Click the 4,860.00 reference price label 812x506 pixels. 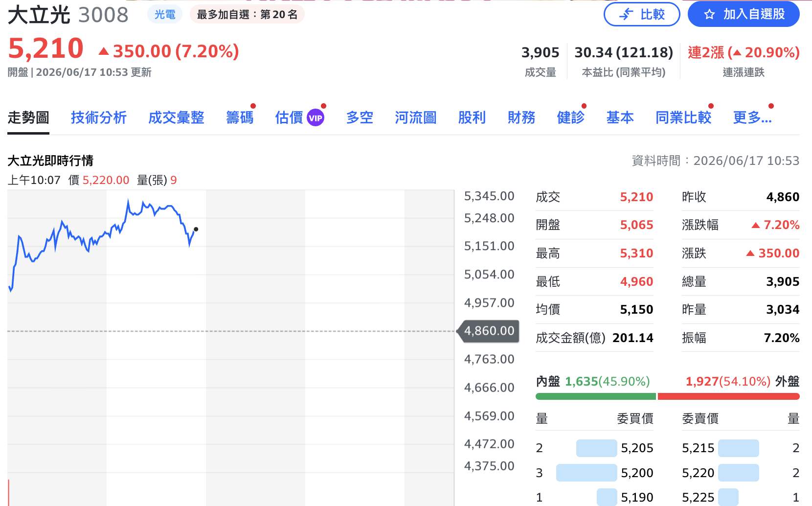coord(489,331)
